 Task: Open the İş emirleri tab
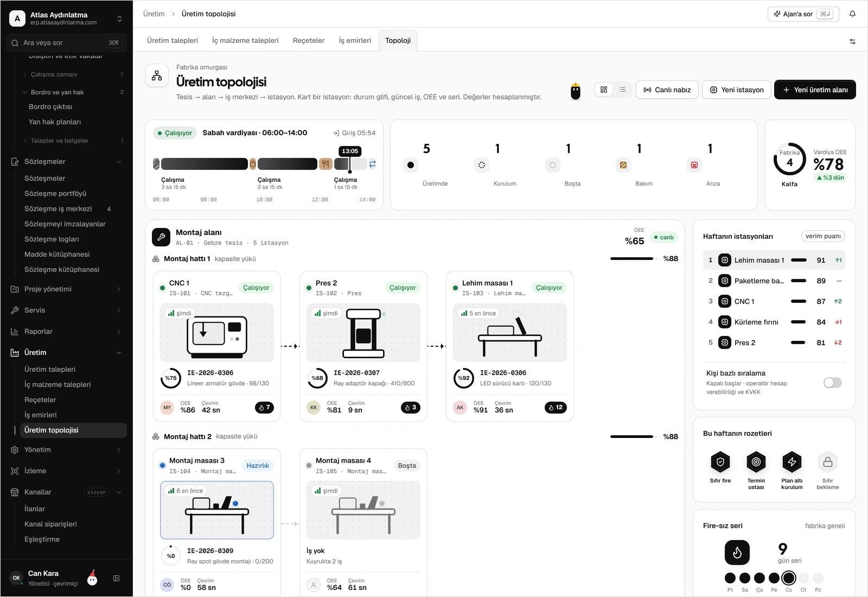click(355, 41)
